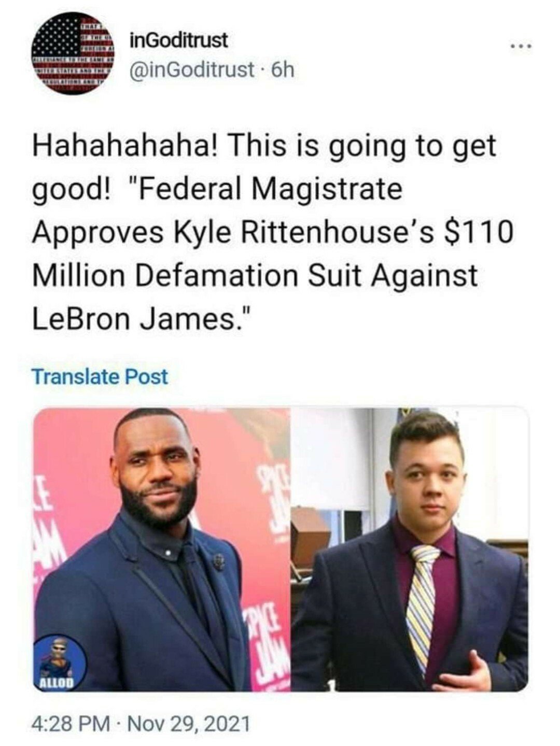Click the 6h post age indicator
This screenshot has height=746, width=560.
(283, 69)
